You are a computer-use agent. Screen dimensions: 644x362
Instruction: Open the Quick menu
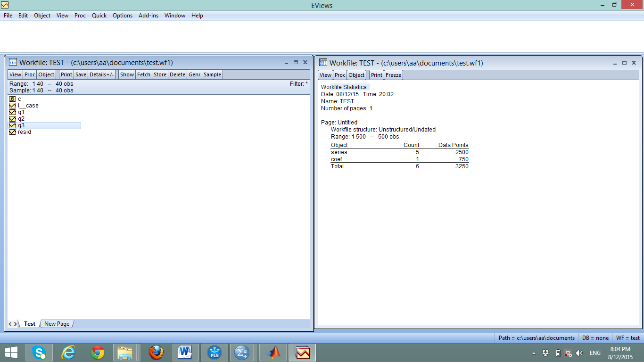[x=99, y=16]
